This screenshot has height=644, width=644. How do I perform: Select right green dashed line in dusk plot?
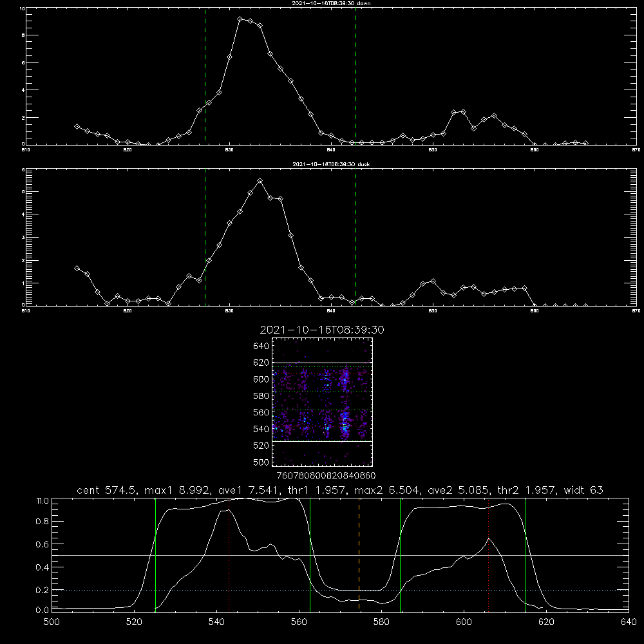click(355, 237)
